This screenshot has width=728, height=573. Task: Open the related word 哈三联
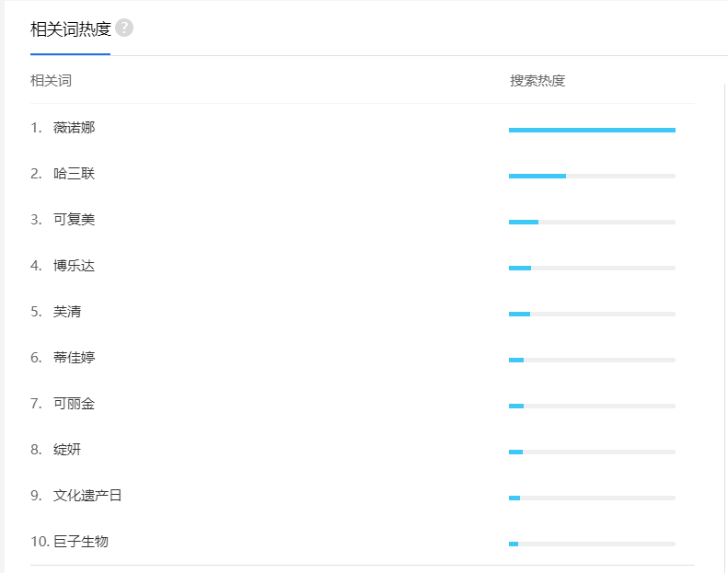(x=74, y=174)
